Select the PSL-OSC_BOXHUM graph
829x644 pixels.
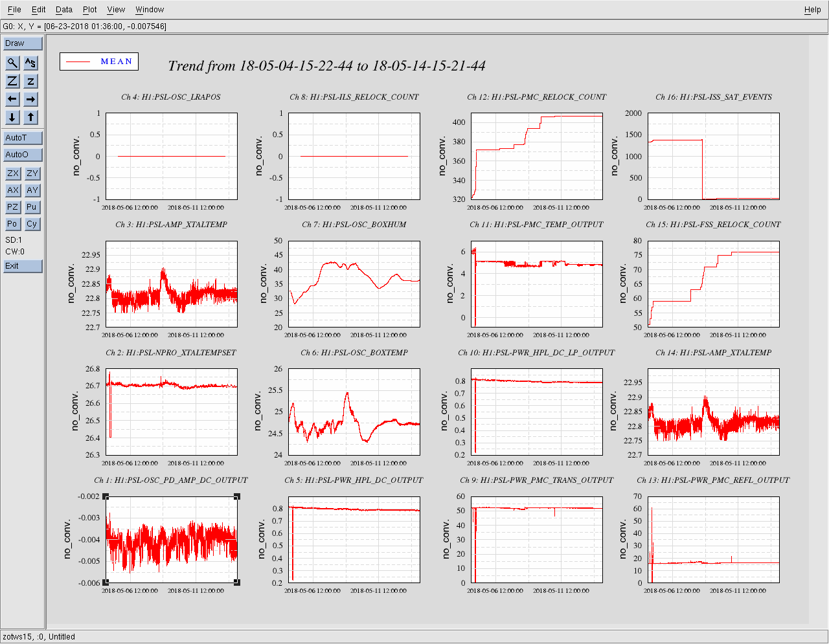(354, 284)
